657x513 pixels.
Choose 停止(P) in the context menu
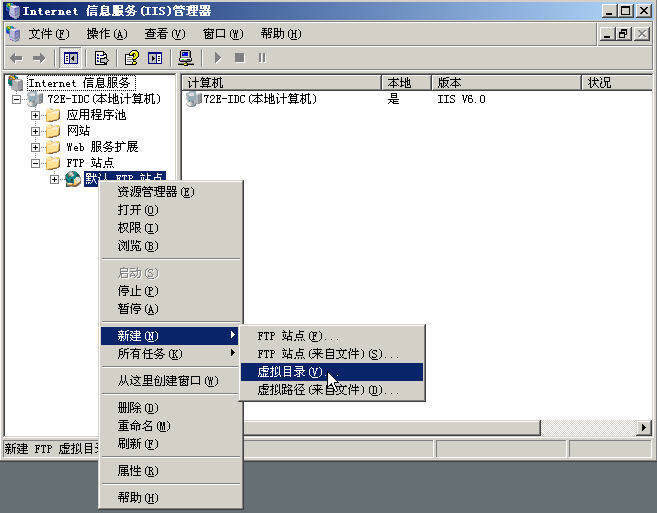(x=137, y=291)
